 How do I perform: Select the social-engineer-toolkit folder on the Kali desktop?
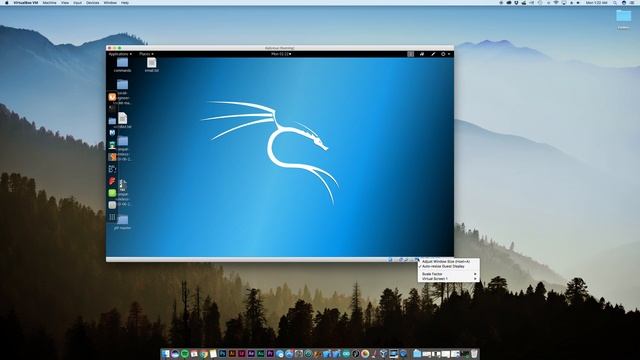(122, 92)
